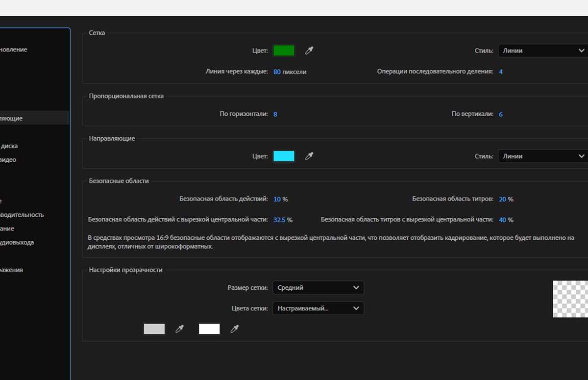Use eyedropper next to white transparency swatch
The width and height of the screenshot is (588, 380).
point(235,329)
